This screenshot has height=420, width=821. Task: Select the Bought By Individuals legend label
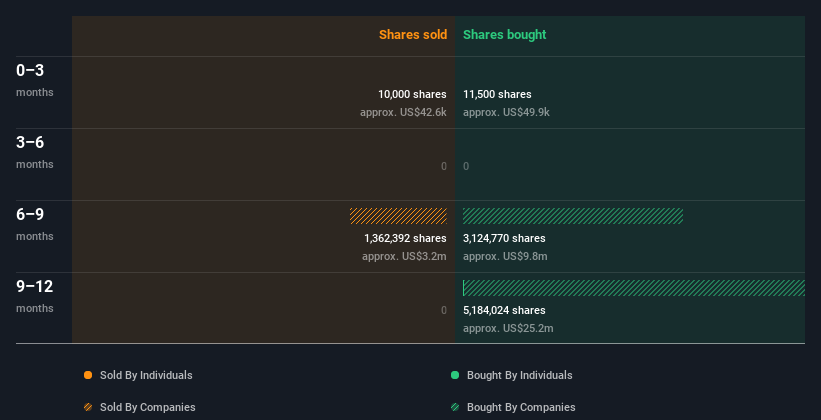coord(519,375)
